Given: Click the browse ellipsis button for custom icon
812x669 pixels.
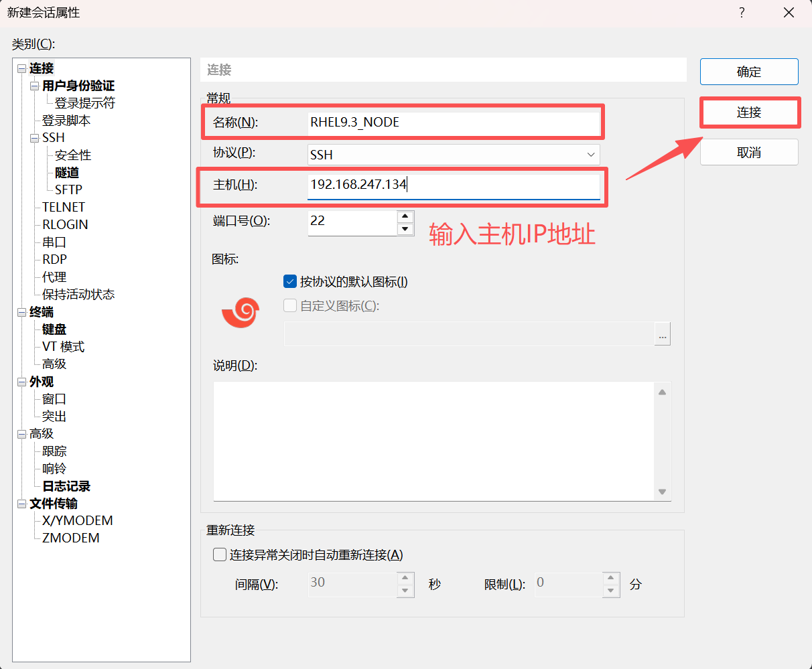Looking at the screenshot, I should [662, 334].
